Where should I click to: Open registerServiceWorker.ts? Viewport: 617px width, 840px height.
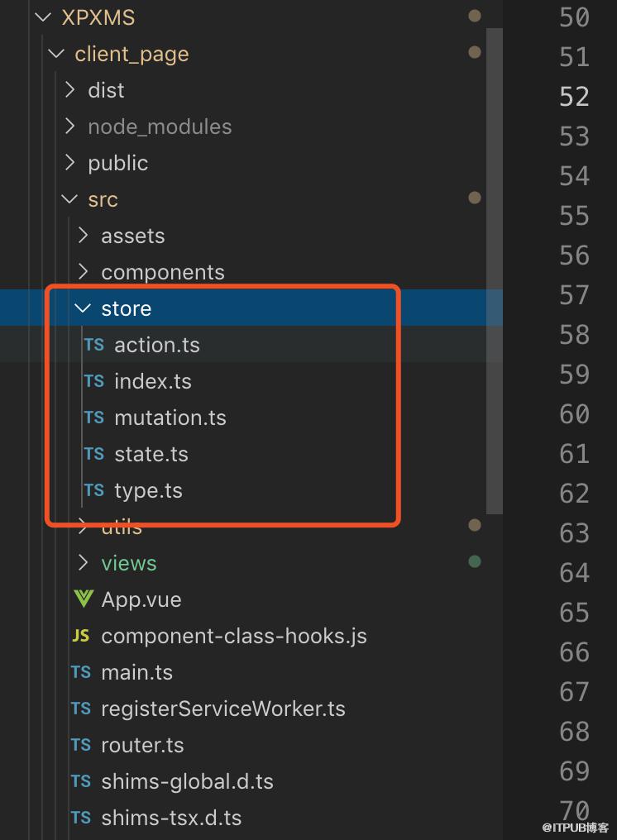[223, 709]
